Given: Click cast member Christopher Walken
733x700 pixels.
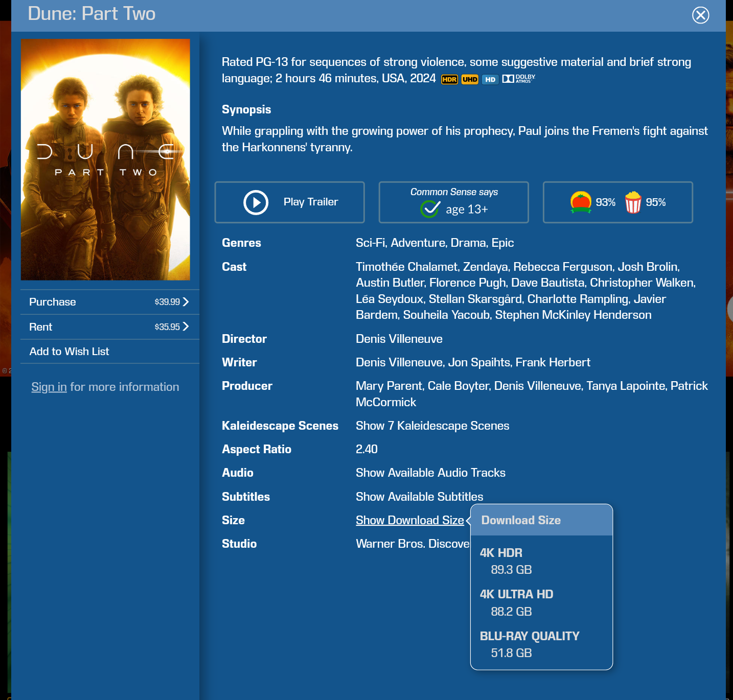Looking at the screenshot, I should point(642,283).
